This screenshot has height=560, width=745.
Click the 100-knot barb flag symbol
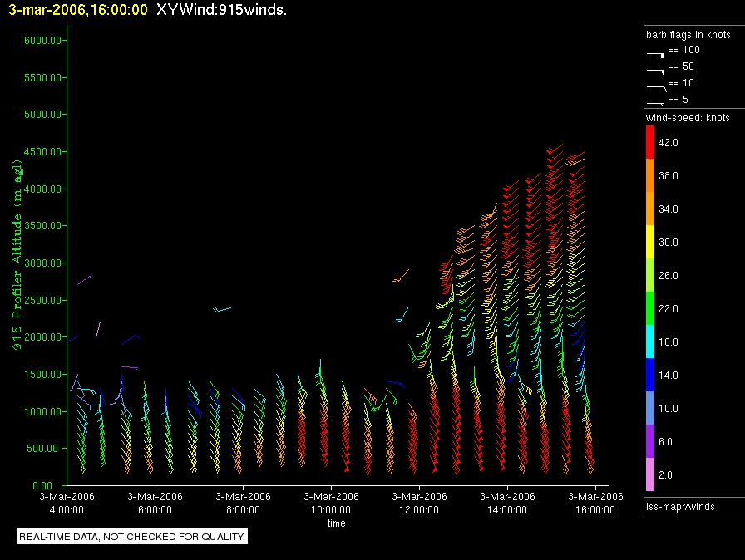click(656, 52)
